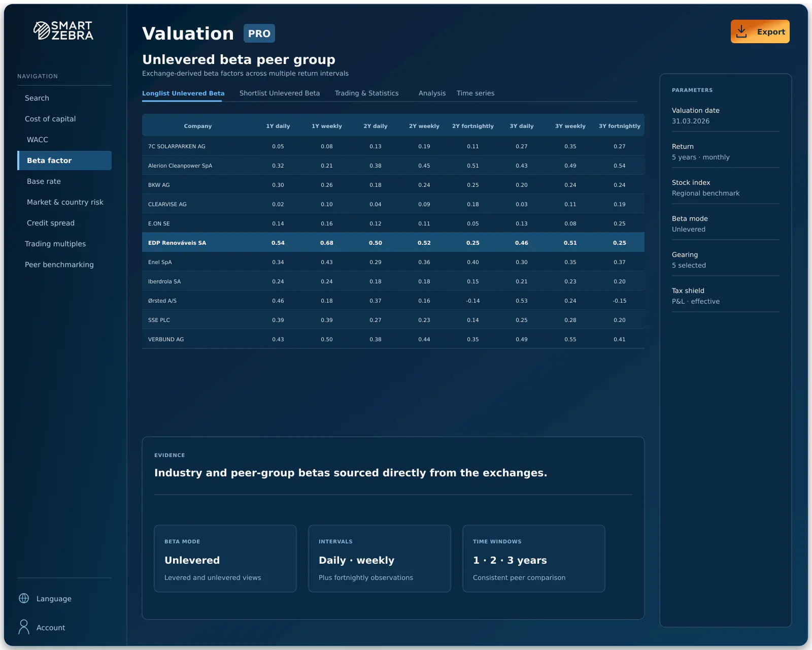Open the Tax shield parameter
Screen dimensions: 812x650
point(725,296)
